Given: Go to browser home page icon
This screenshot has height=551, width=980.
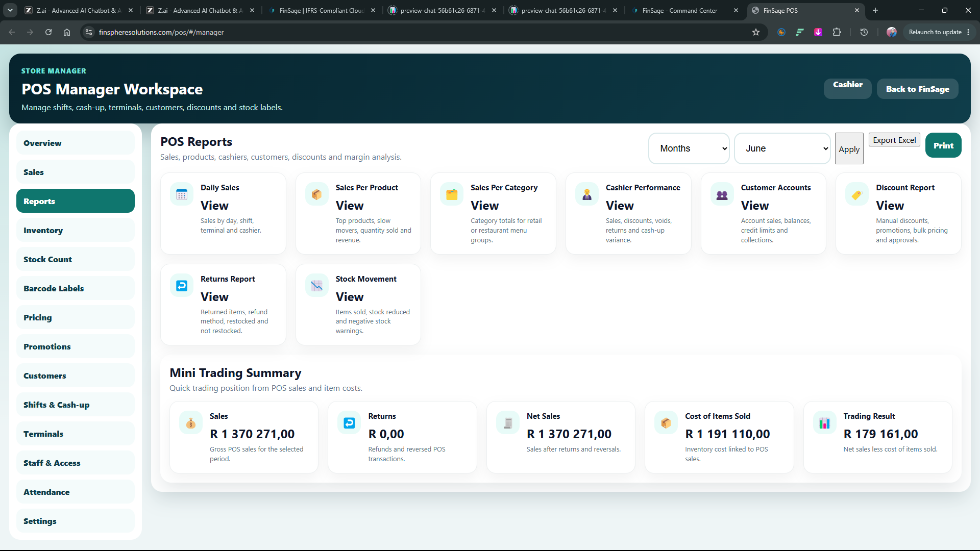Looking at the screenshot, I should tap(67, 32).
